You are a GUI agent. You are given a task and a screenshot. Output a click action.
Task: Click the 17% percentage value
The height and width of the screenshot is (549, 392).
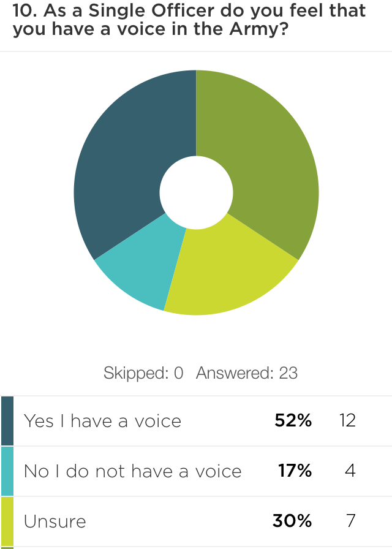click(x=295, y=471)
